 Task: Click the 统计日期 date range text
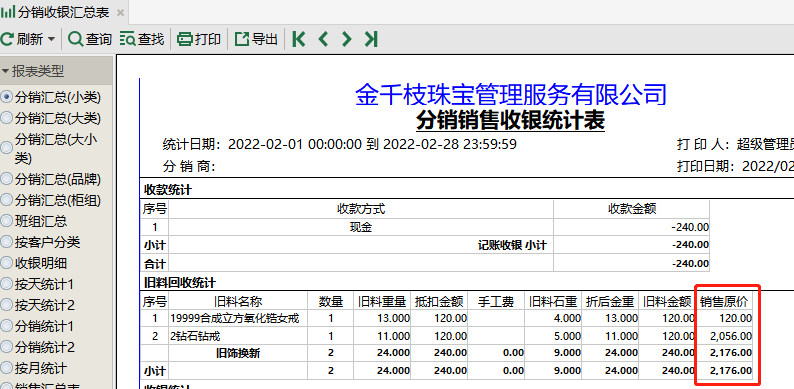click(x=340, y=144)
